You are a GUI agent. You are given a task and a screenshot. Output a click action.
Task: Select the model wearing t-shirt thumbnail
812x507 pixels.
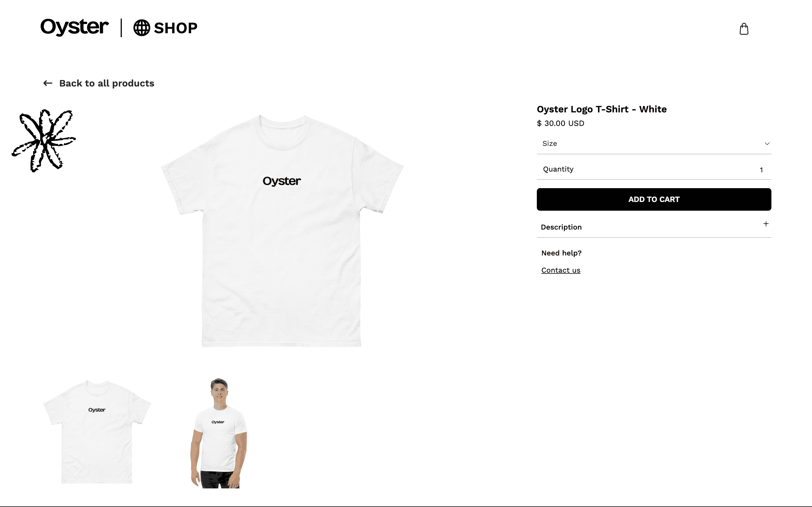pos(219,433)
